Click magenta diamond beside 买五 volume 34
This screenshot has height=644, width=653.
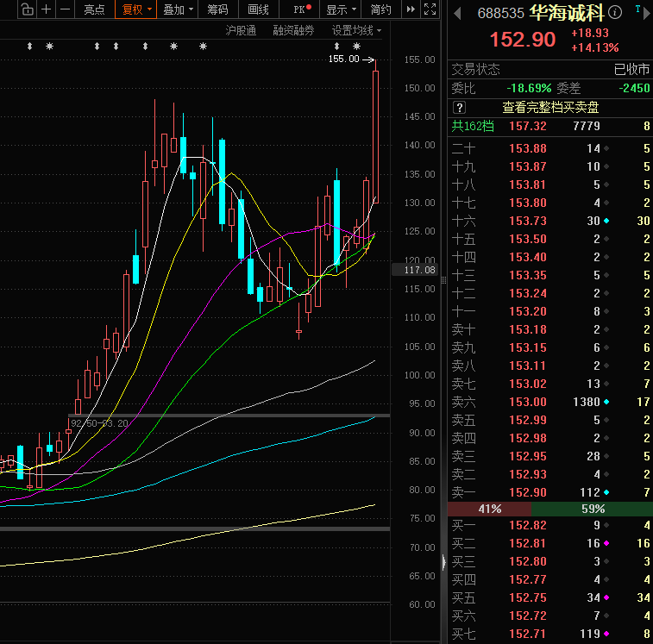coord(606,597)
